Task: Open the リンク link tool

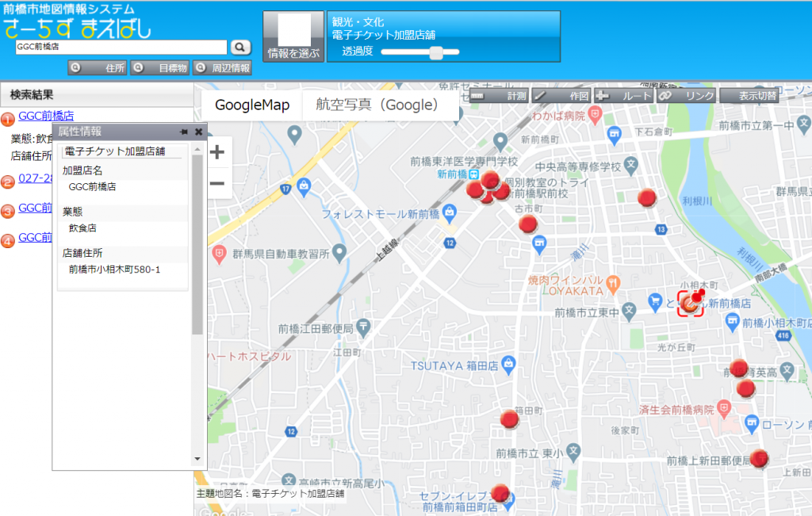Action: click(686, 96)
